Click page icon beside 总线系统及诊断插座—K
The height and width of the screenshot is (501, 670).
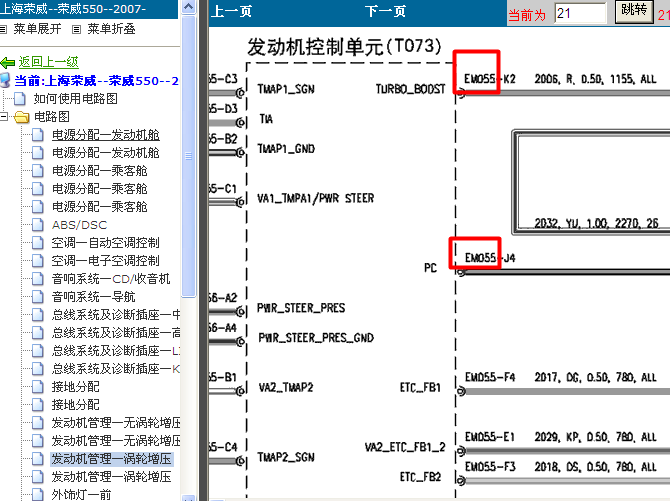coord(38,368)
